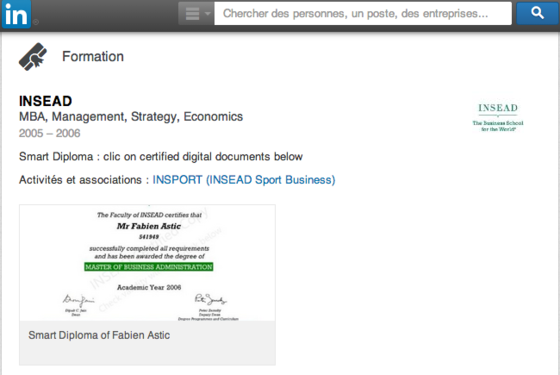This screenshot has height=375, width=560.
Task: Open the INSEAD school name heading
Action: [45, 101]
